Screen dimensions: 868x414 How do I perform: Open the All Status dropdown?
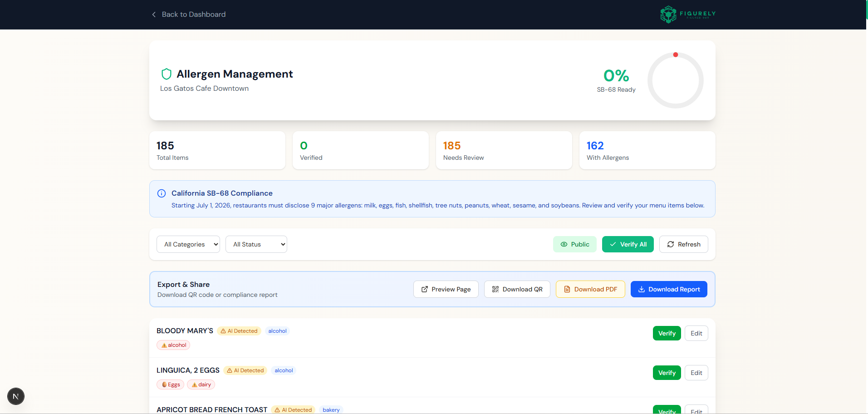256,244
